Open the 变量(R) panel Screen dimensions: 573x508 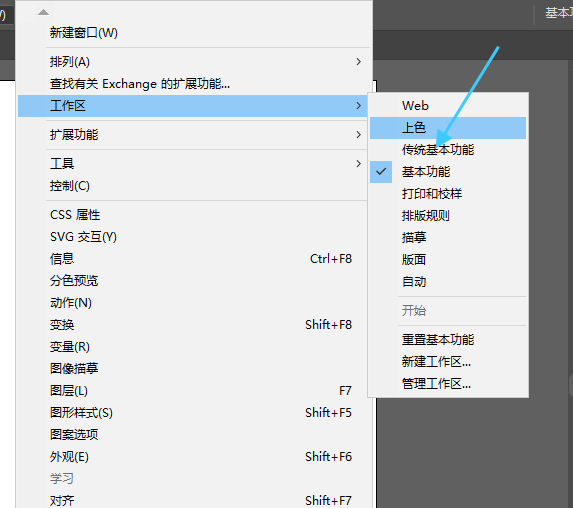[193, 346]
